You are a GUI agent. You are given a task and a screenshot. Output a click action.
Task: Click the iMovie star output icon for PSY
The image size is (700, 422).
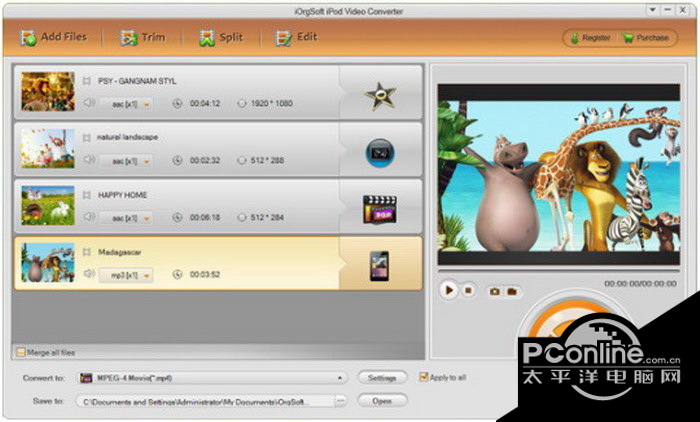380,95
